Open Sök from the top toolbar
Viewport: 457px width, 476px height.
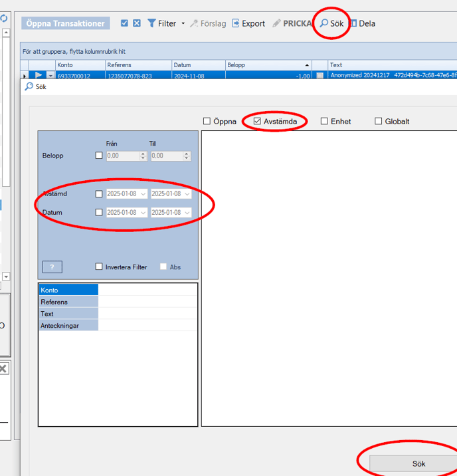tap(331, 23)
